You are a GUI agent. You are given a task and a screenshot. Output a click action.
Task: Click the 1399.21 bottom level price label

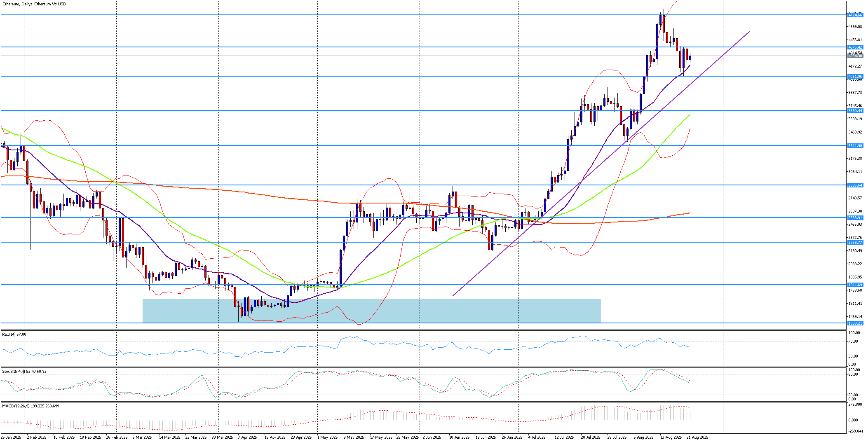(855, 323)
